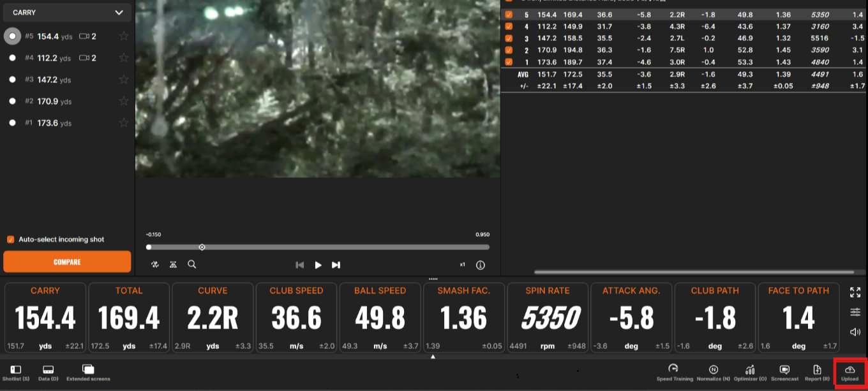Enter fullscreen for data tiles
The height and width of the screenshot is (391, 868).
pyautogui.click(x=855, y=292)
